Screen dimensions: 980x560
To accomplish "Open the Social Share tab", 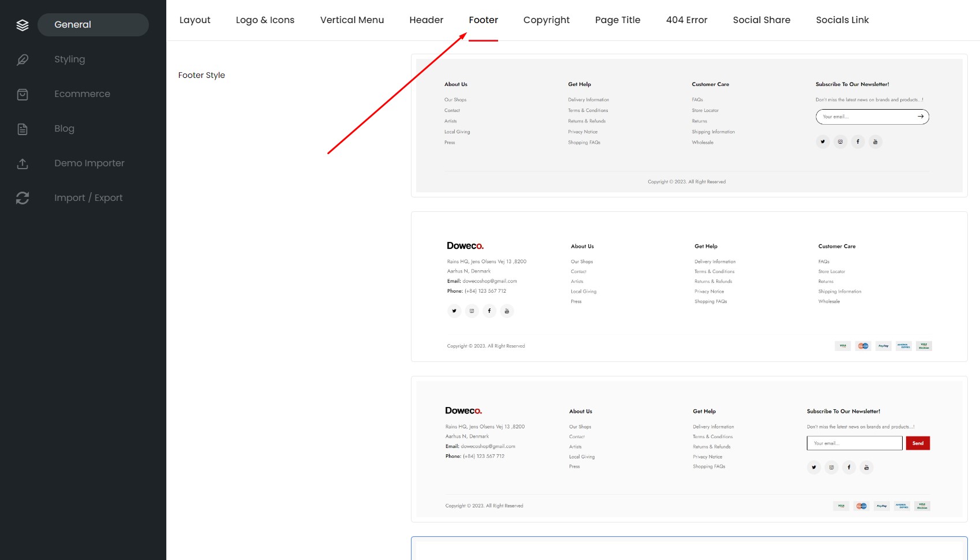I will coord(762,20).
